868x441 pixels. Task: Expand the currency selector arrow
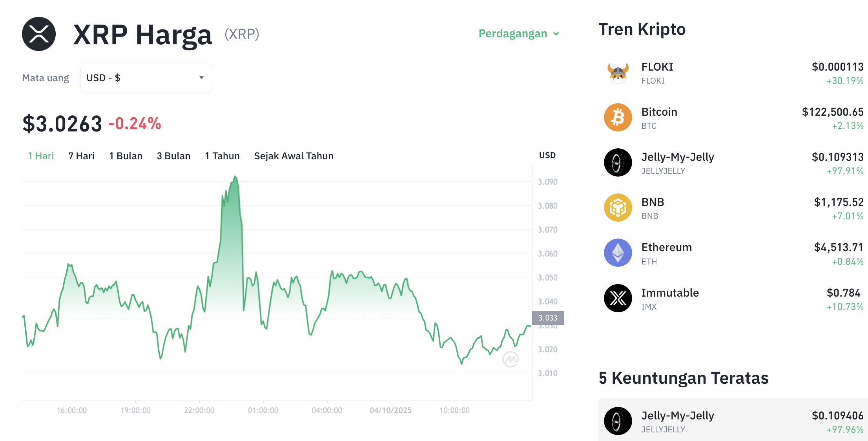tap(201, 78)
